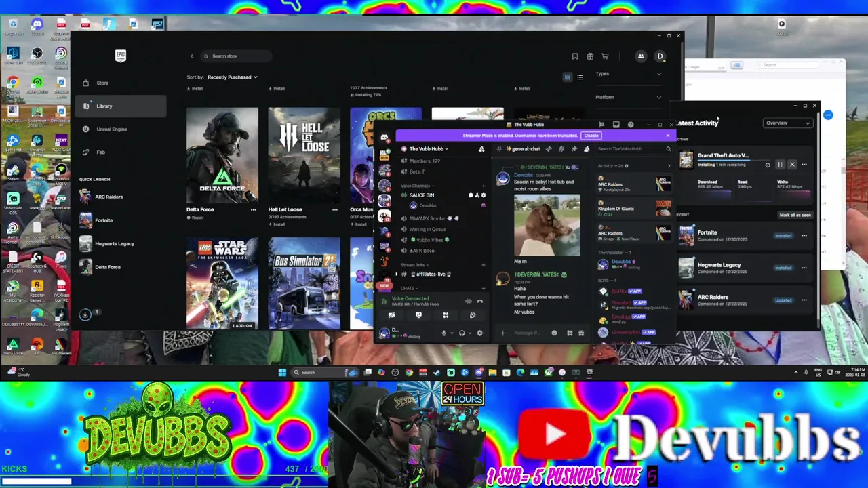
Task: Pause Grand Theft Auto V installation
Action: (780, 165)
